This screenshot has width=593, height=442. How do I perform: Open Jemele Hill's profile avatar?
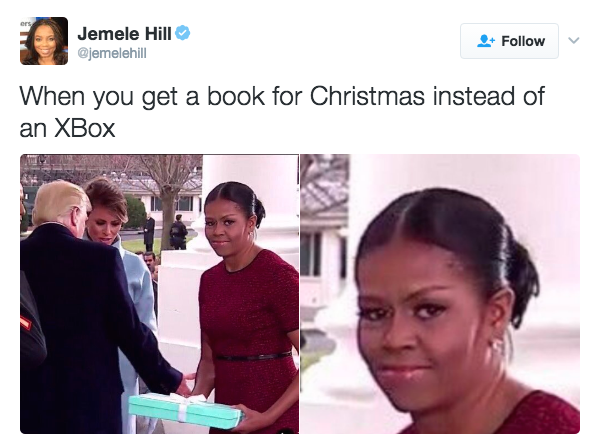tap(44, 41)
